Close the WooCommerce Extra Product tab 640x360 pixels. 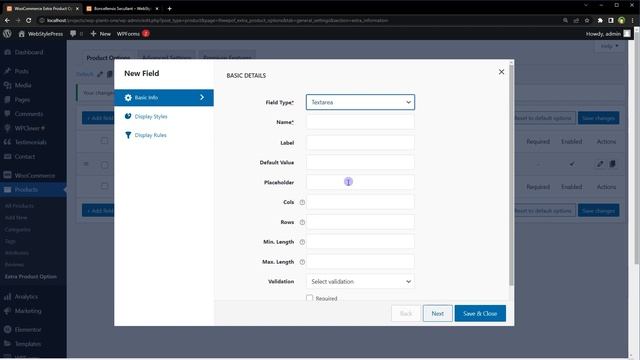tap(77, 9)
